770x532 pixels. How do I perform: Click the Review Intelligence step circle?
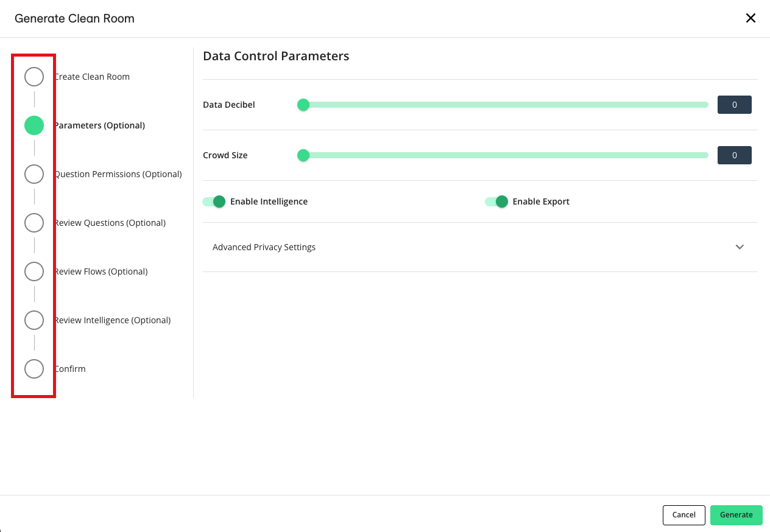34,320
